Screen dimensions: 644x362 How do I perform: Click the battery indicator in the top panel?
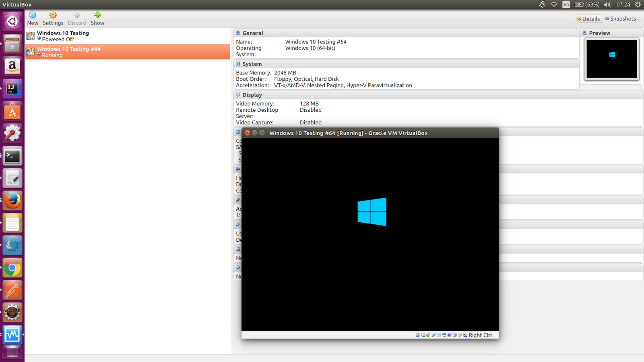point(578,4)
